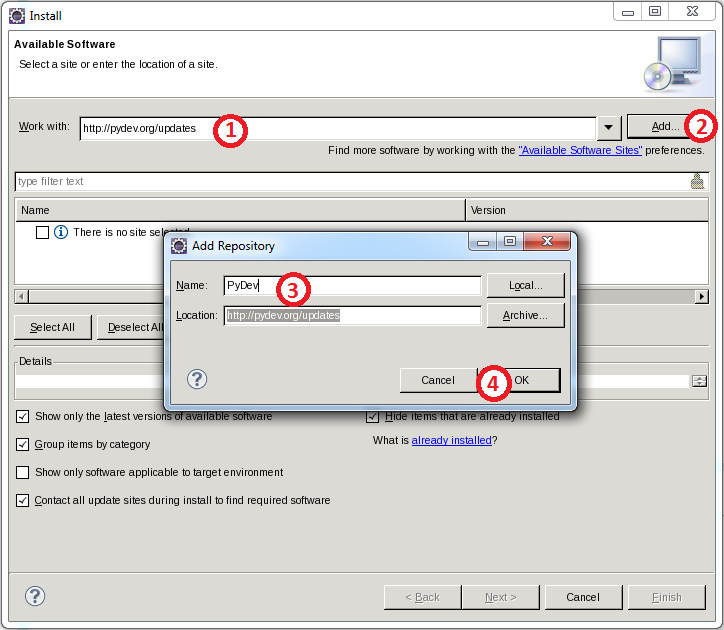Open the Available Software Sites link
Viewport: 724px width, 630px height.
(x=580, y=150)
